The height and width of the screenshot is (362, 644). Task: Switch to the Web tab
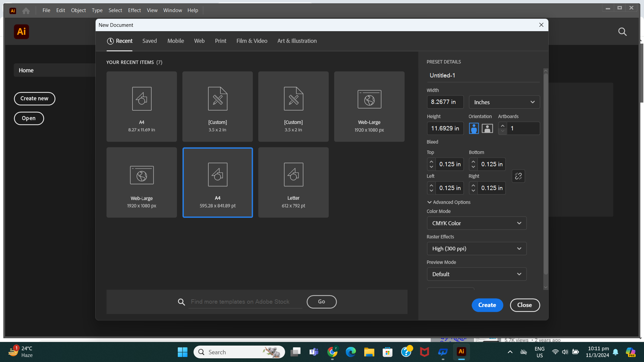(199, 41)
